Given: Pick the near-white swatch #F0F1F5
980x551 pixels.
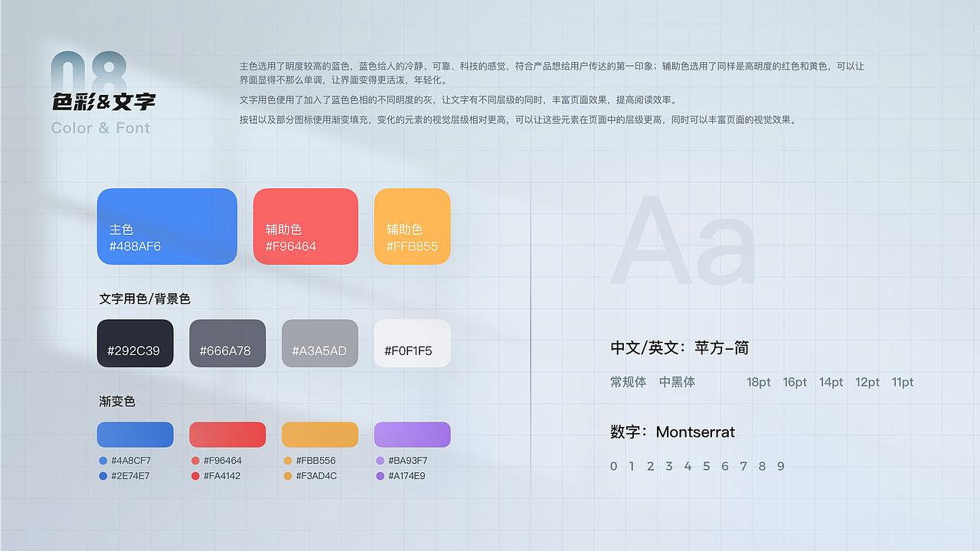Looking at the screenshot, I should click(x=412, y=343).
